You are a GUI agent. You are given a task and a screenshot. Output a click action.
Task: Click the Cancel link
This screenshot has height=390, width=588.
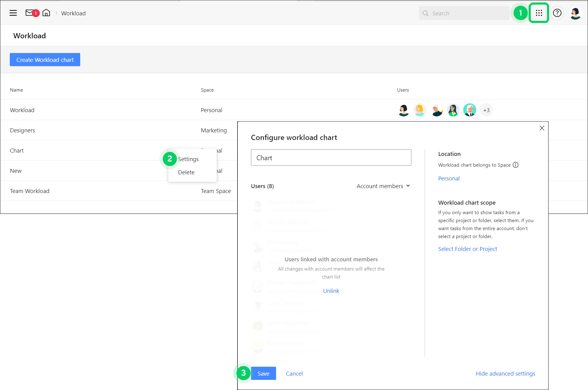[294, 373]
